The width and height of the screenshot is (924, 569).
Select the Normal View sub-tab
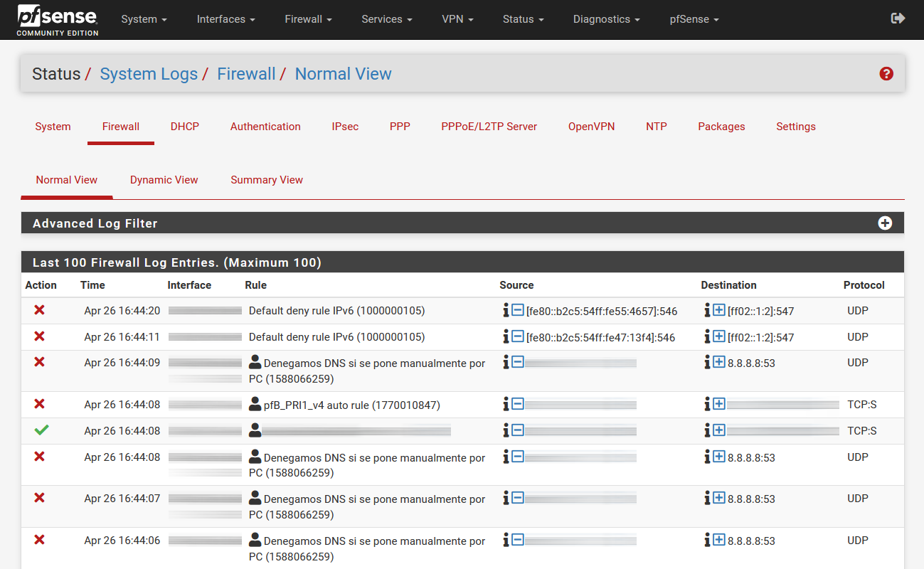pos(67,180)
